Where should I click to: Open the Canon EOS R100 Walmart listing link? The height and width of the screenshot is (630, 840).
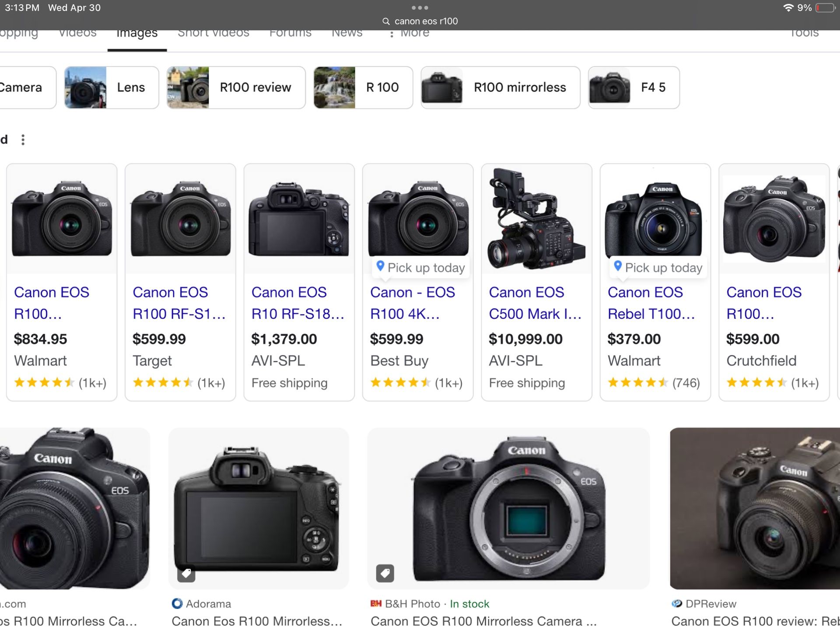tap(52, 303)
